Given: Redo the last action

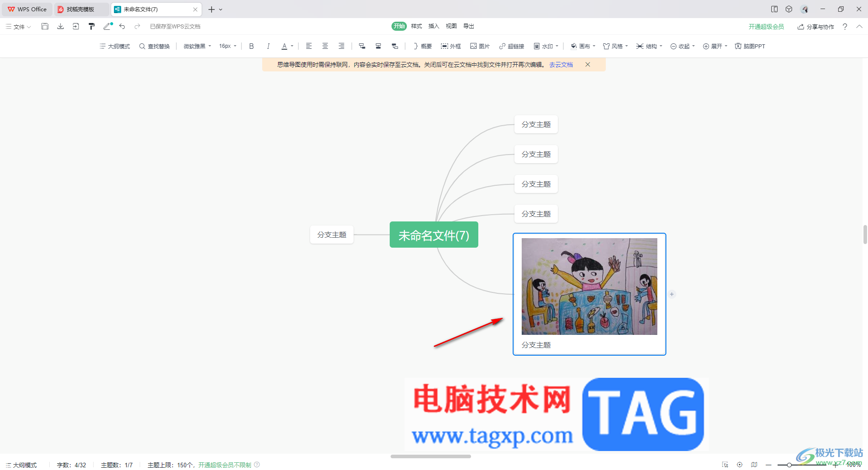Looking at the screenshot, I should click(x=137, y=27).
